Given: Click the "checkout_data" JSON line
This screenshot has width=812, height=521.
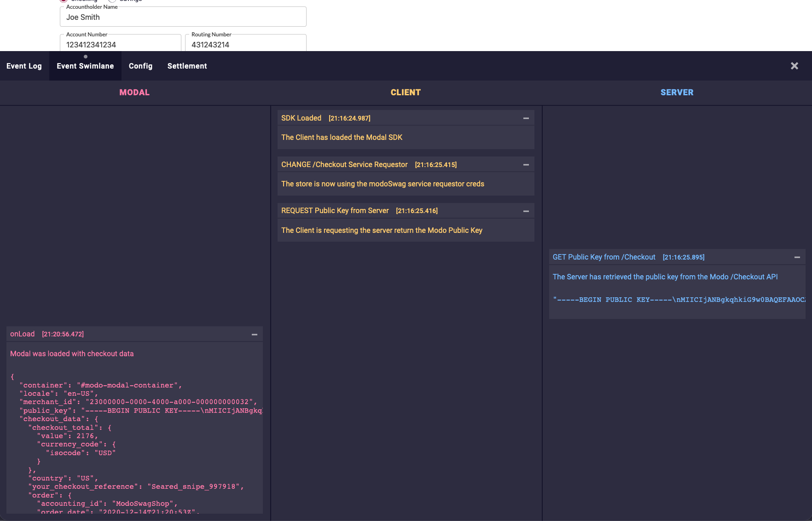Looking at the screenshot, I should point(58,419).
